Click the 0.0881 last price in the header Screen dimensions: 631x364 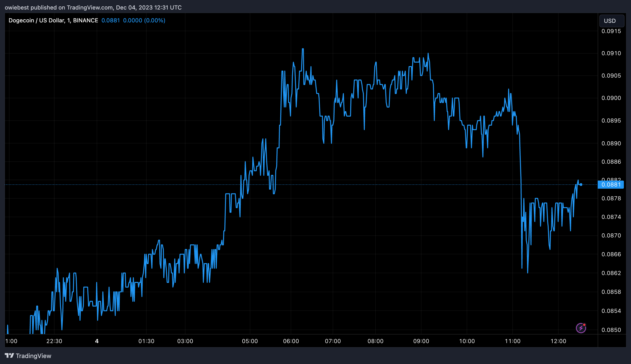coord(110,20)
